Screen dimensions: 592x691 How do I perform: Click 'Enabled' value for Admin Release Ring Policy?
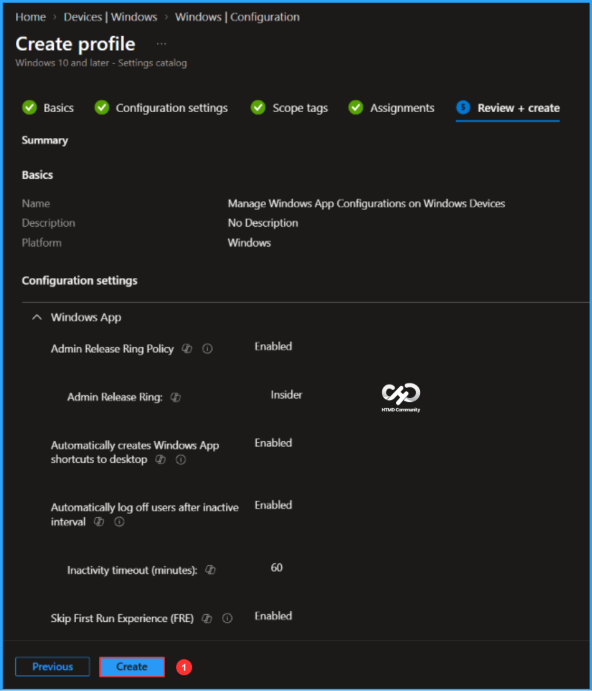[x=273, y=346]
